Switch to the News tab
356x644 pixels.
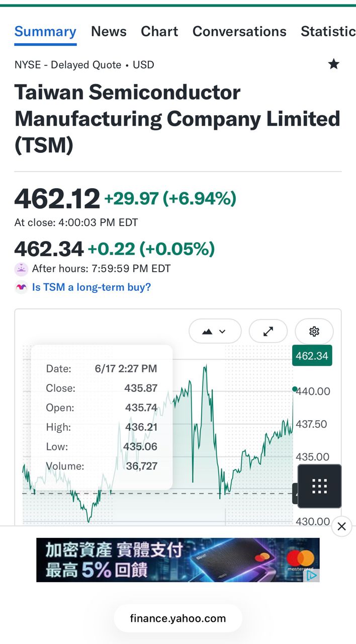pyautogui.click(x=109, y=31)
